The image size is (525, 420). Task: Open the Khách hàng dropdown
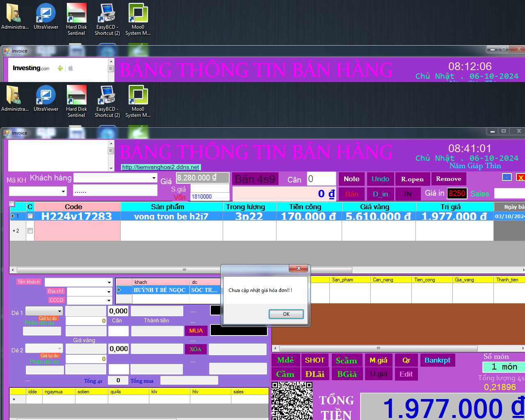[x=154, y=178]
